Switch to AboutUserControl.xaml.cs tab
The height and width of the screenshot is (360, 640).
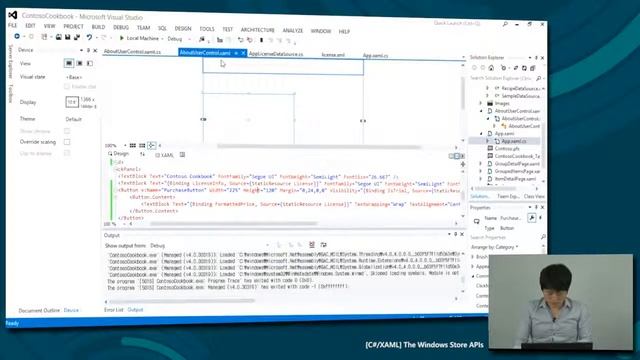(x=132, y=52)
